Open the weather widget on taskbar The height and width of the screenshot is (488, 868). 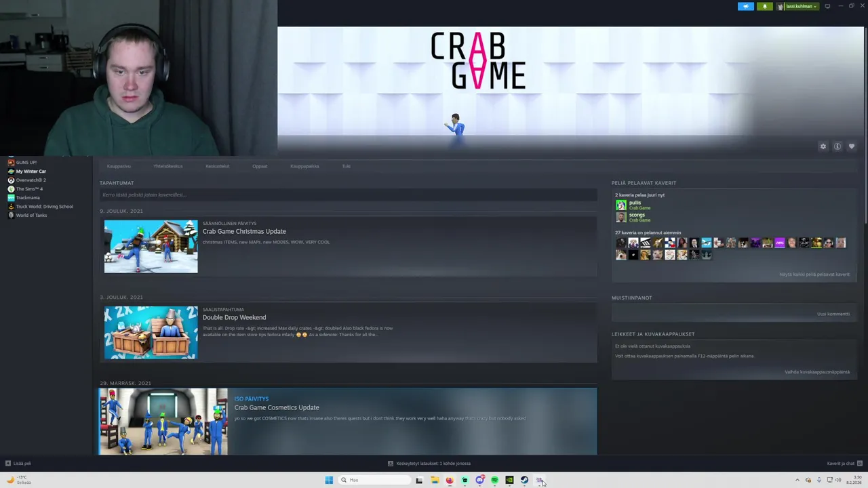point(20,480)
